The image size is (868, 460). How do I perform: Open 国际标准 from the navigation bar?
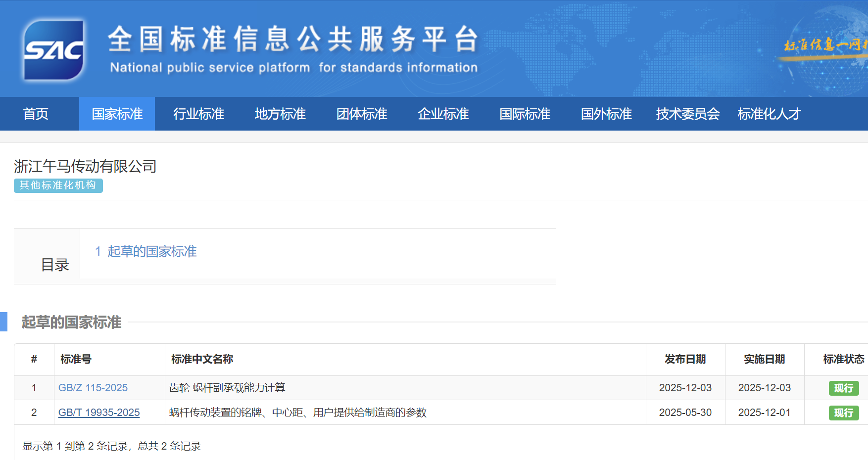pyautogui.click(x=525, y=114)
